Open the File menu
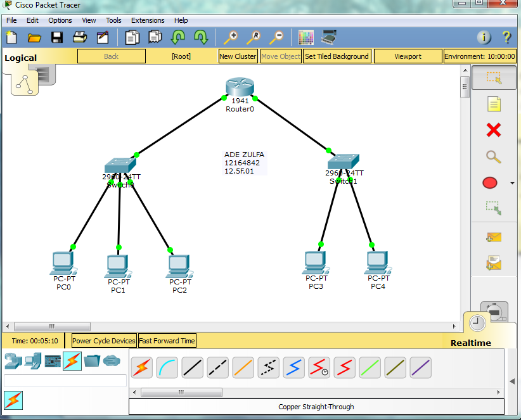The height and width of the screenshot is (420, 521). (x=11, y=20)
